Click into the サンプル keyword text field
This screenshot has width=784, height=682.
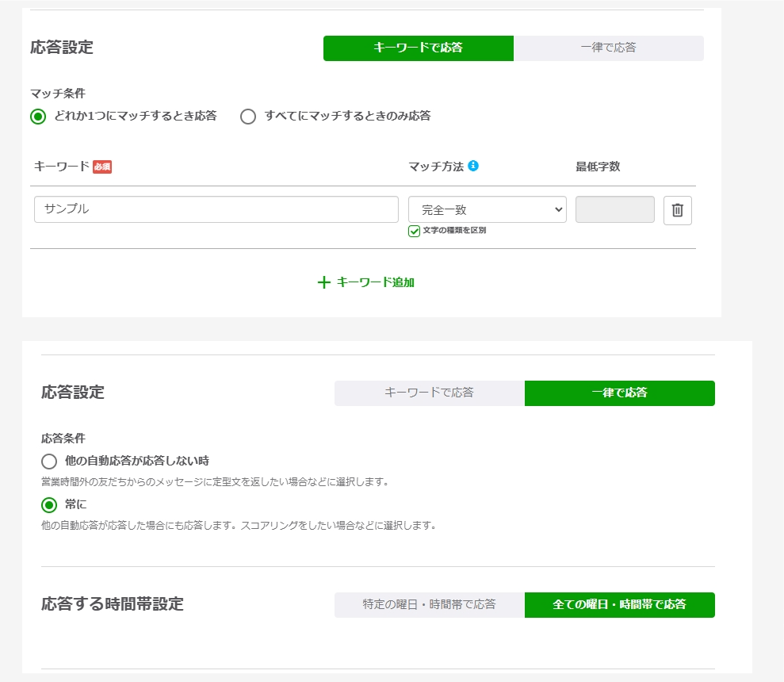point(216,210)
